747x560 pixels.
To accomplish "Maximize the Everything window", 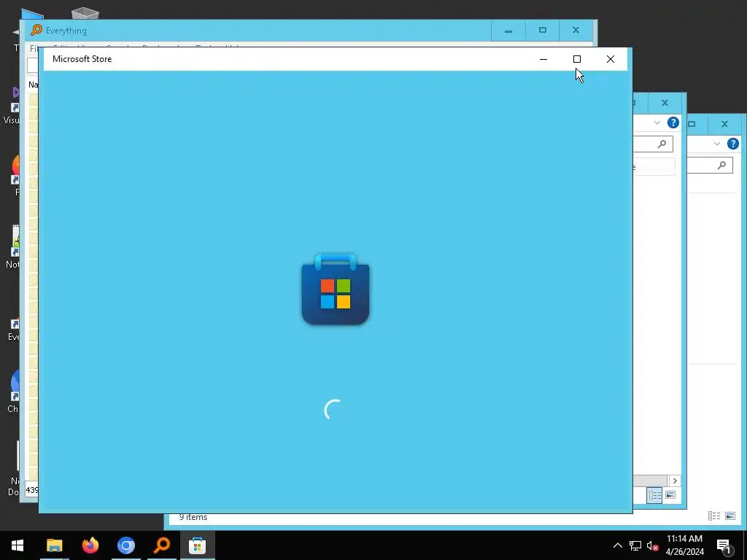I will pos(542,31).
